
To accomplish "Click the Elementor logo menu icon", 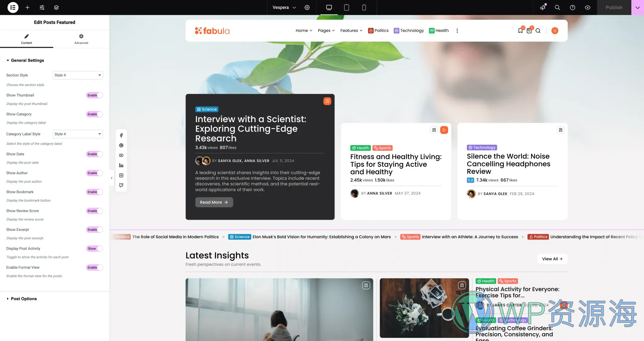I will click(x=13, y=7).
